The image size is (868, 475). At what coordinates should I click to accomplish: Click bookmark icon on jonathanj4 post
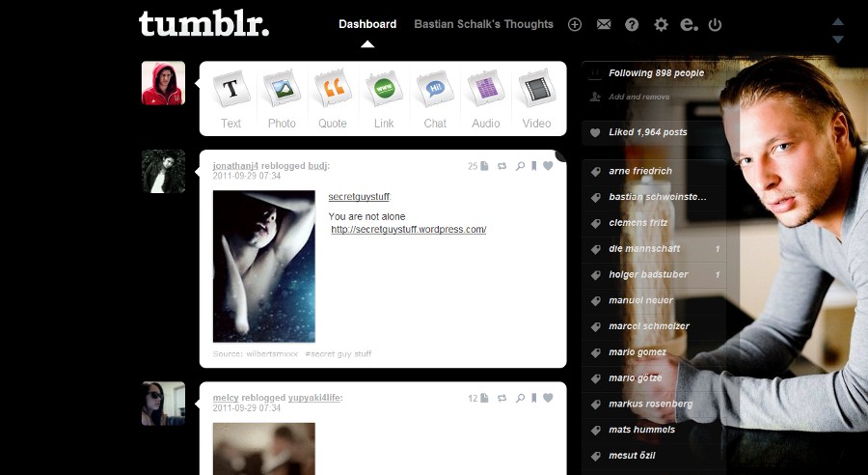tap(533, 166)
